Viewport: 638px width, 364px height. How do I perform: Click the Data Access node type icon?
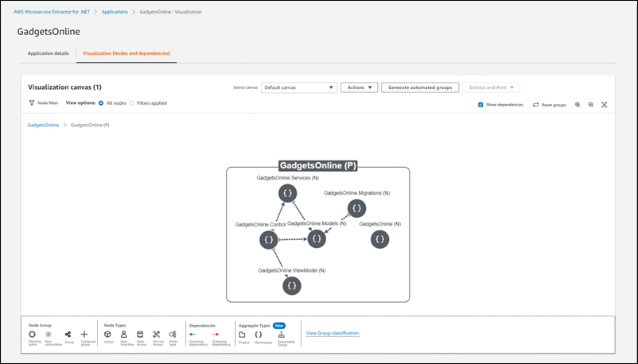point(140,335)
